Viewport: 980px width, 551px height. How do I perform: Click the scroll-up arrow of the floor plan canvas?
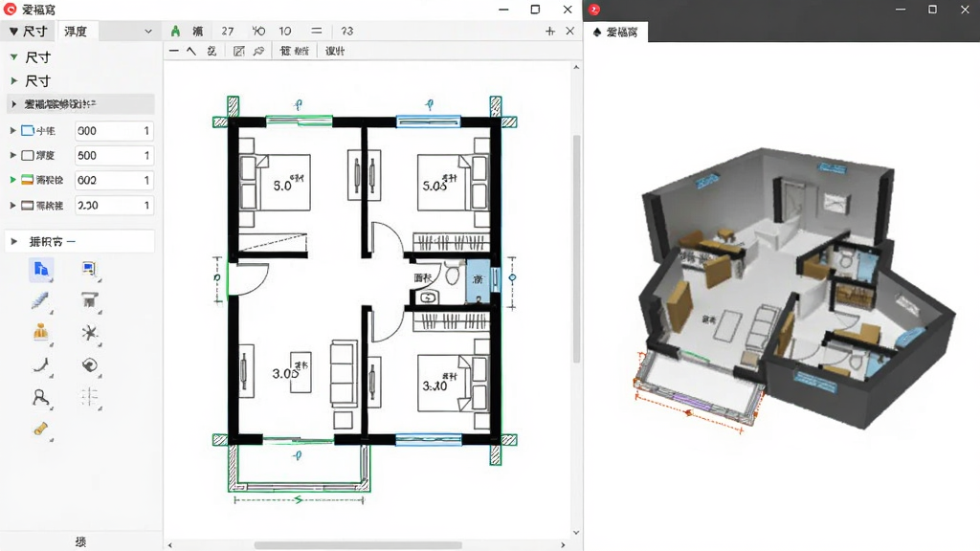576,67
